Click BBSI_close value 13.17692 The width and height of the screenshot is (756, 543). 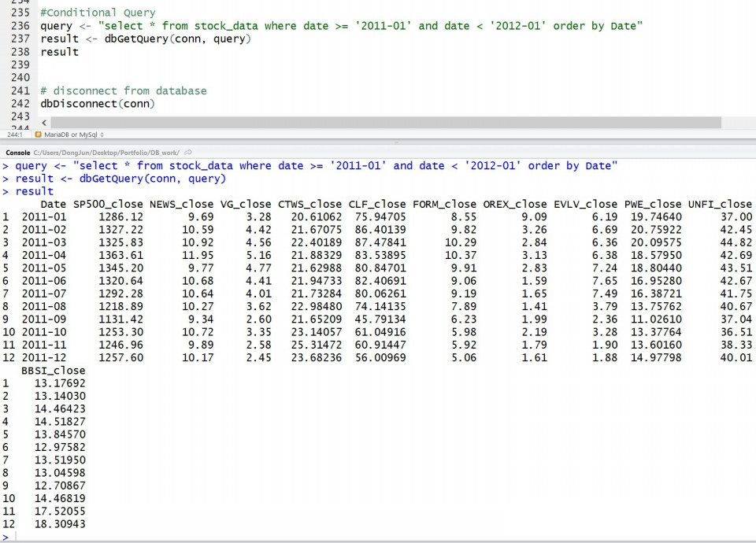tap(60, 383)
